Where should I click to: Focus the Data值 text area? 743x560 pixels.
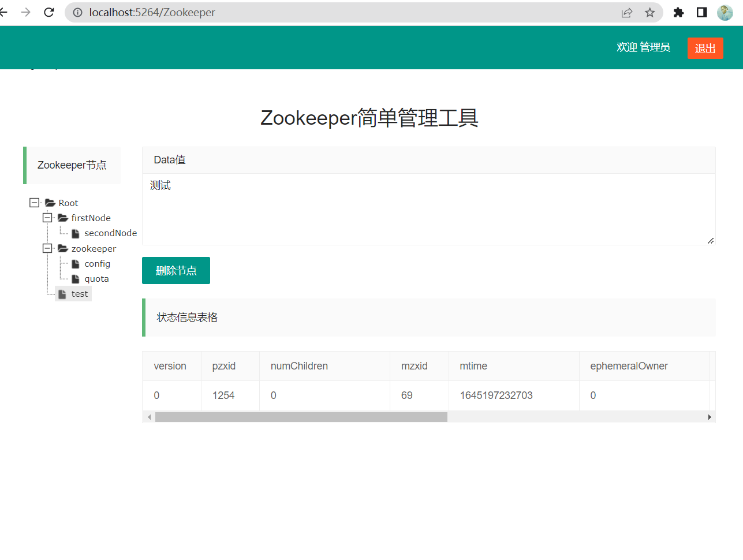click(429, 209)
